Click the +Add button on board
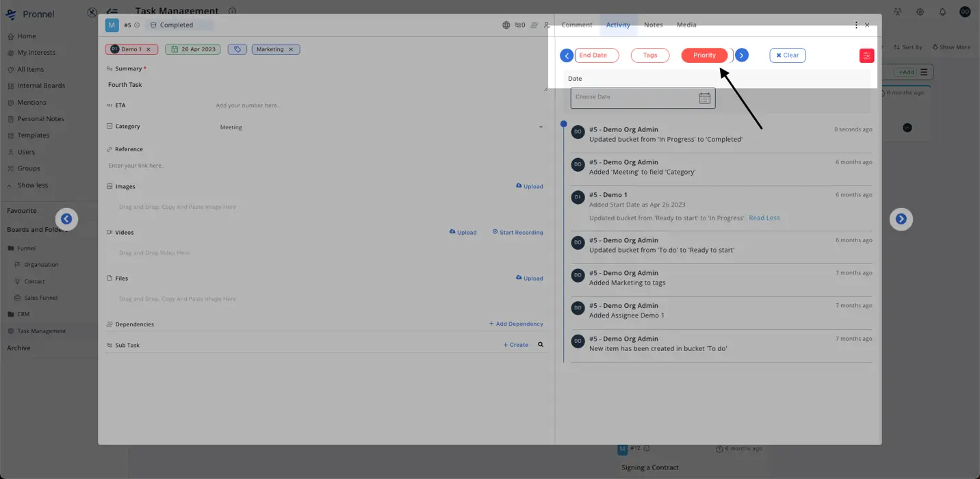 906,72
